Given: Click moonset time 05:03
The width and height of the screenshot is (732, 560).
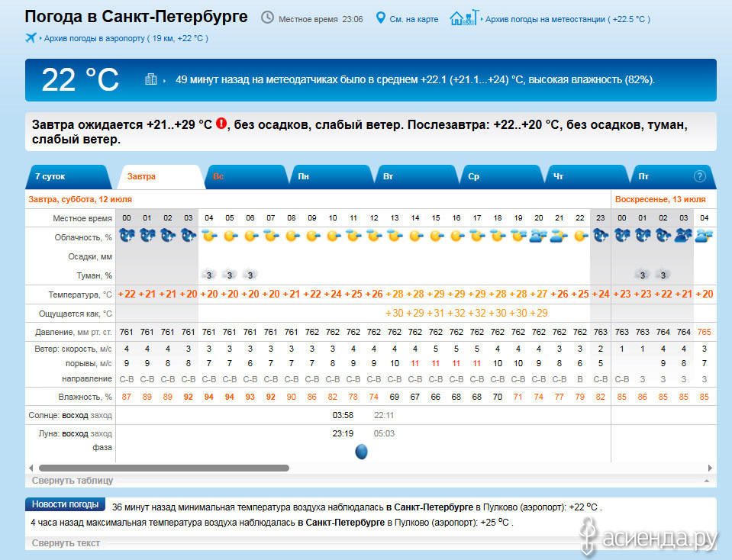Looking at the screenshot, I should 384,433.
